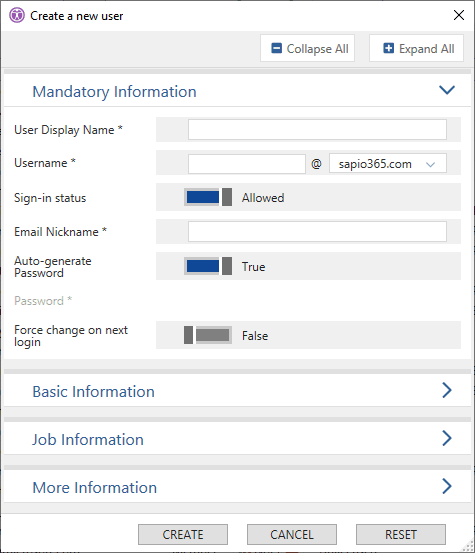Expand the More Information section arrow
475x553 pixels.
click(x=447, y=486)
